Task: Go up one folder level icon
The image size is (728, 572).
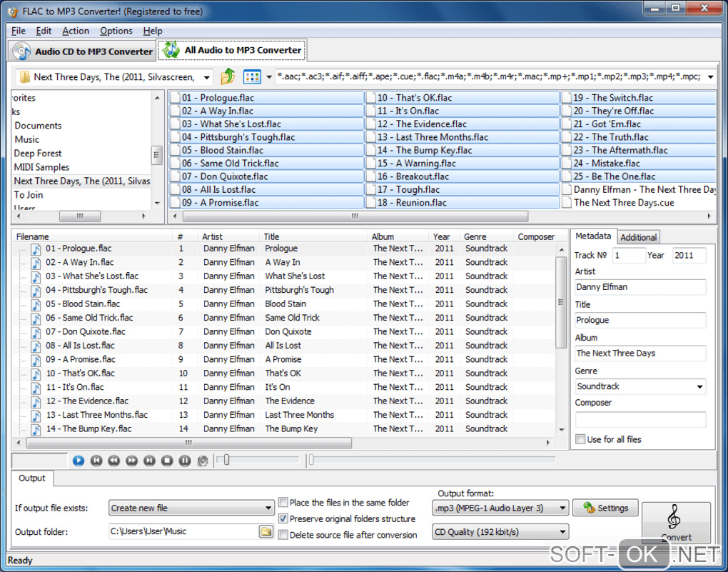Action: point(228,76)
